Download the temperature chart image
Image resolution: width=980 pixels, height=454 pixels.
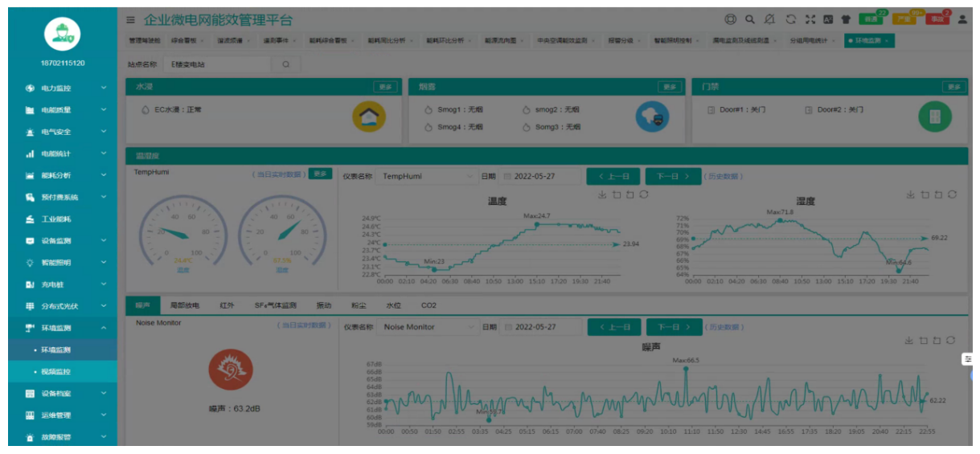(602, 194)
